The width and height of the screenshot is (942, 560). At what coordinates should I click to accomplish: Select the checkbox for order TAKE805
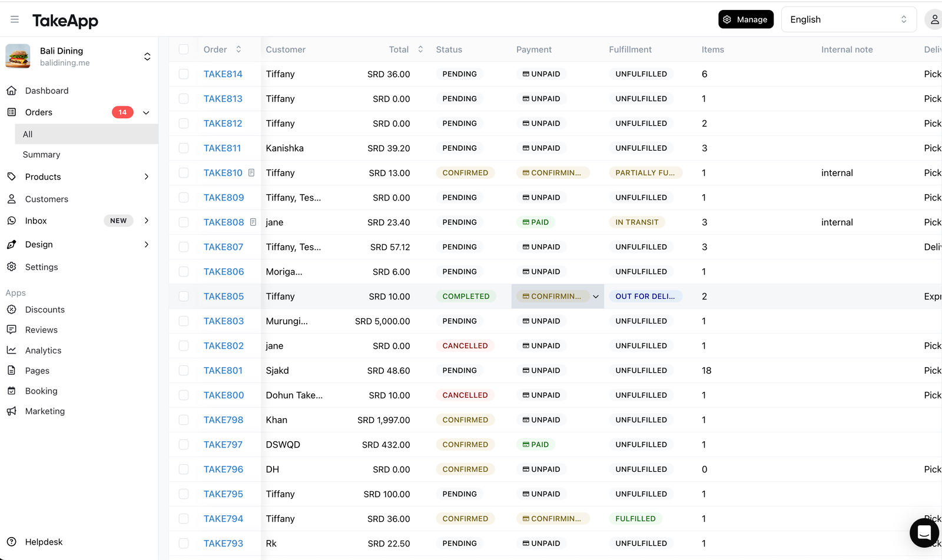(x=184, y=296)
